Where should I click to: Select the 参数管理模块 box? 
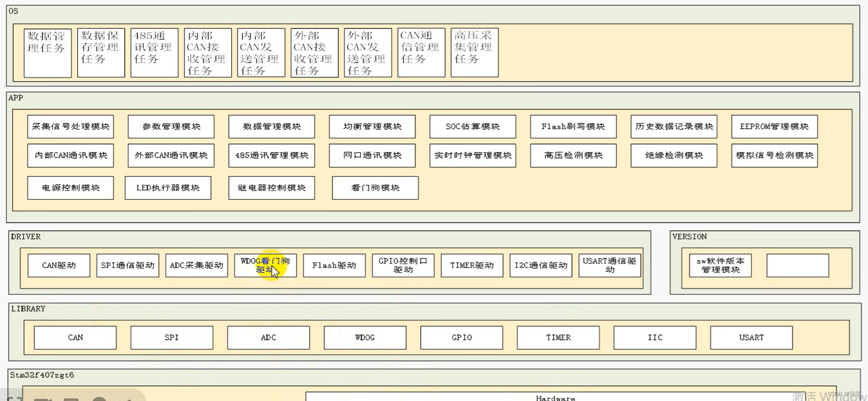coord(171,127)
